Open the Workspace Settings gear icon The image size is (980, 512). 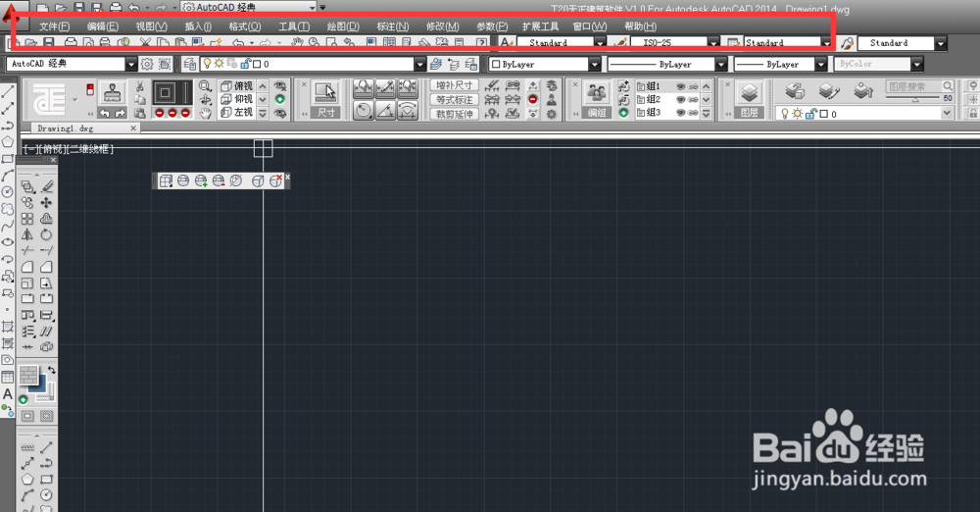pos(147,64)
